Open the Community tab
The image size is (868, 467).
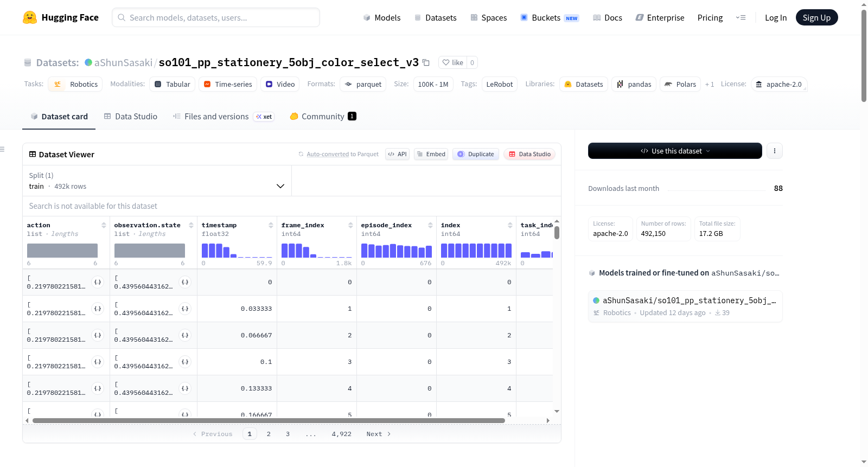coord(323,116)
